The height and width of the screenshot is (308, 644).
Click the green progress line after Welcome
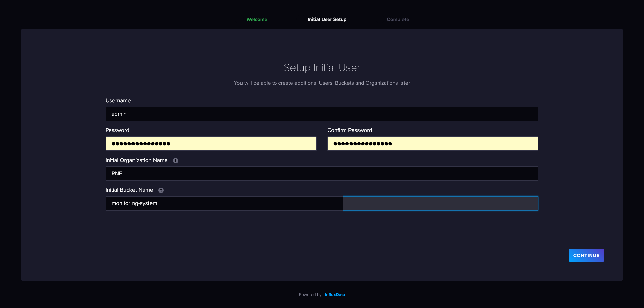pyautogui.click(x=282, y=19)
